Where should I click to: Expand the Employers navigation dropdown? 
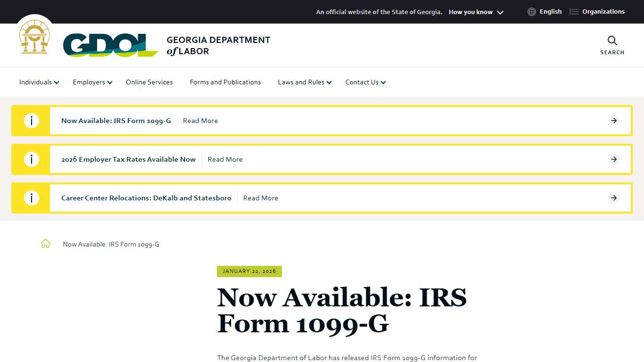pos(92,82)
